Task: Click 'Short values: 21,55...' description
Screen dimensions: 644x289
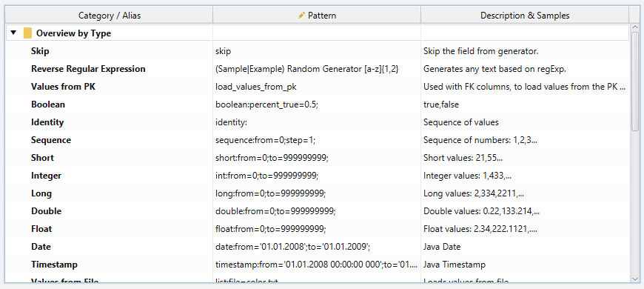Action: click(x=525, y=157)
